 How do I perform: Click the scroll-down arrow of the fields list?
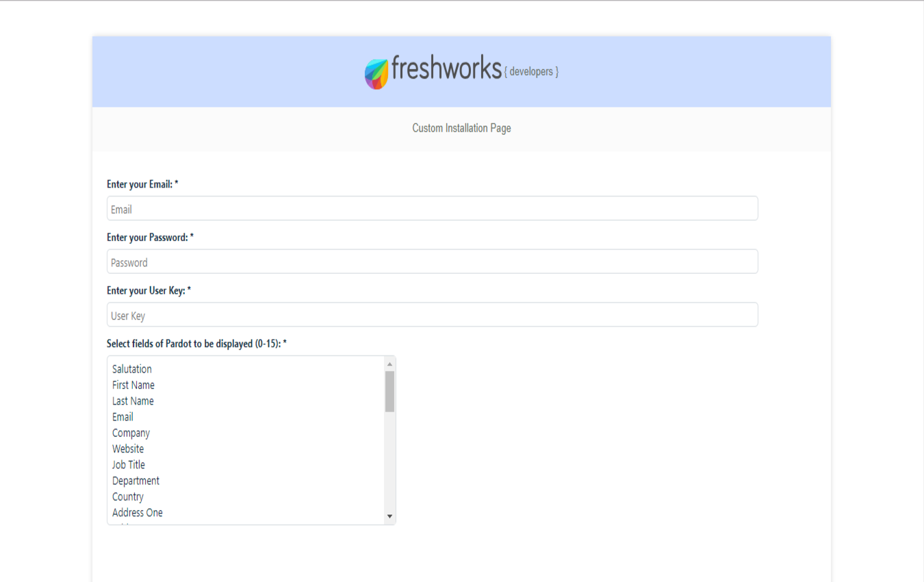389,517
